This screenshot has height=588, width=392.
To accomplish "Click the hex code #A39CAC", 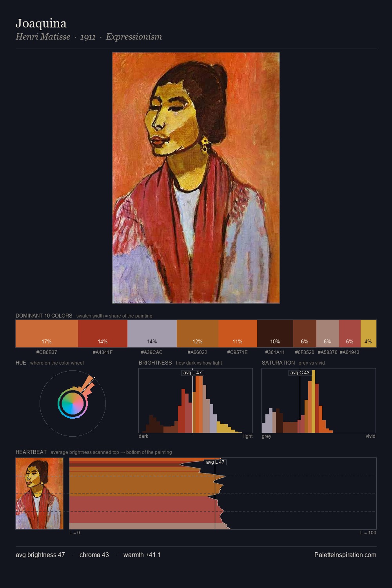I will [152, 352].
